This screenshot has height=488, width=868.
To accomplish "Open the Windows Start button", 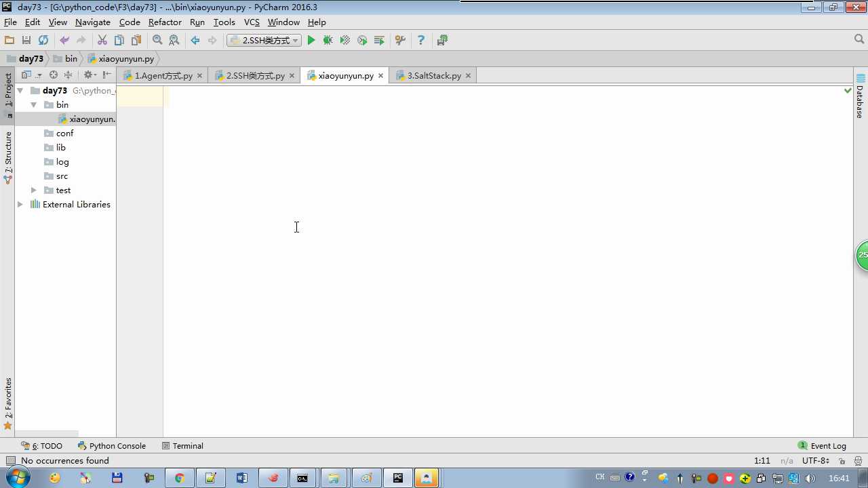I will (x=17, y=478).
